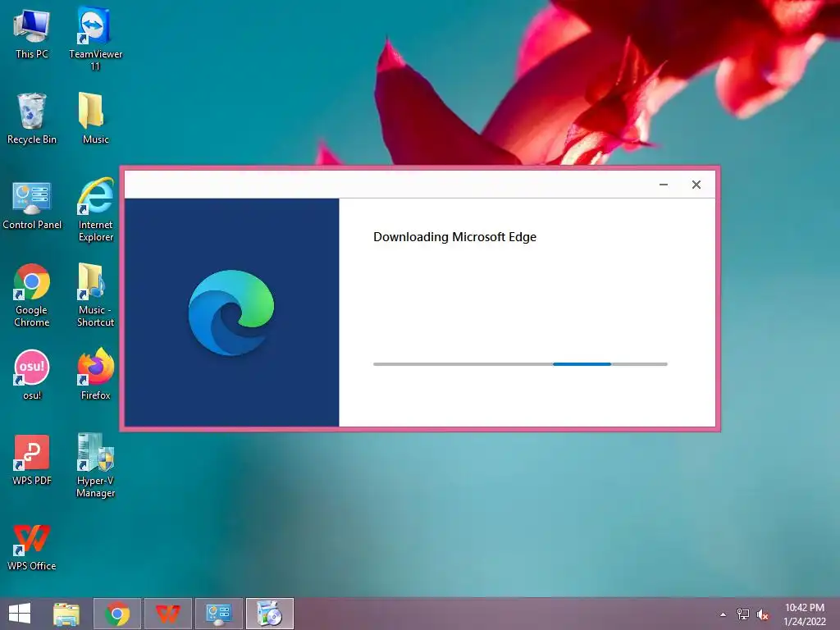
Task: Open the network status tray icon
Action: (743, 614)
